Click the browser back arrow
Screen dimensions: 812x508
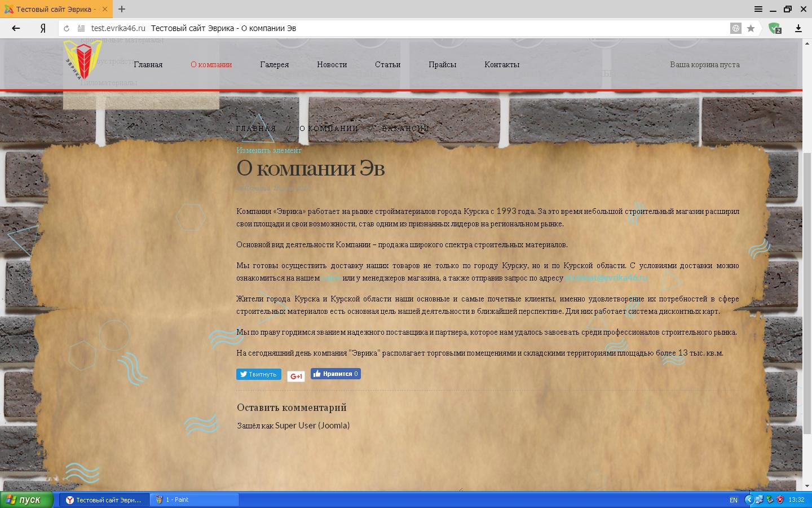16,28
